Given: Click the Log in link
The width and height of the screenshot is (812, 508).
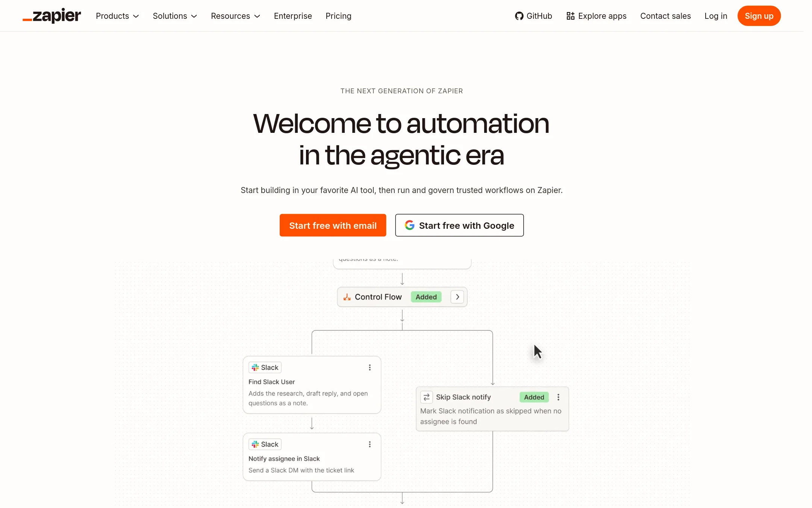Looking at the screenshot, I should [x=716, y=16].
